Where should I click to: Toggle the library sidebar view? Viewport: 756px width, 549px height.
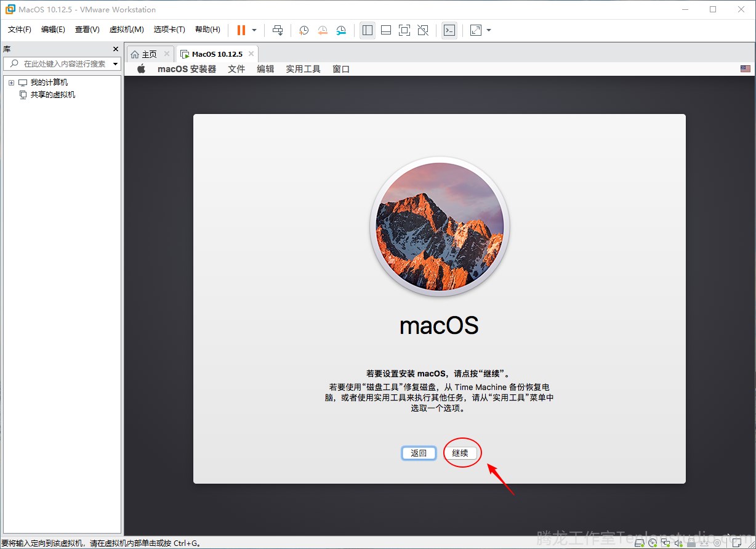(x=368, y=30)
